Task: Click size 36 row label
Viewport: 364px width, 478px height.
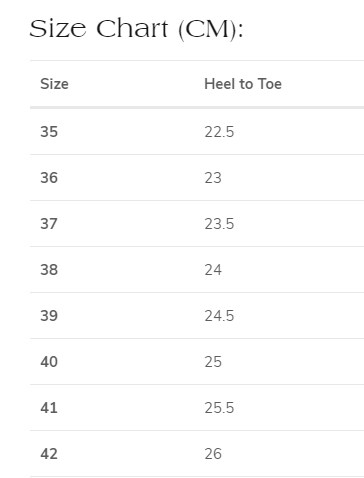Action: coord(49,178)
